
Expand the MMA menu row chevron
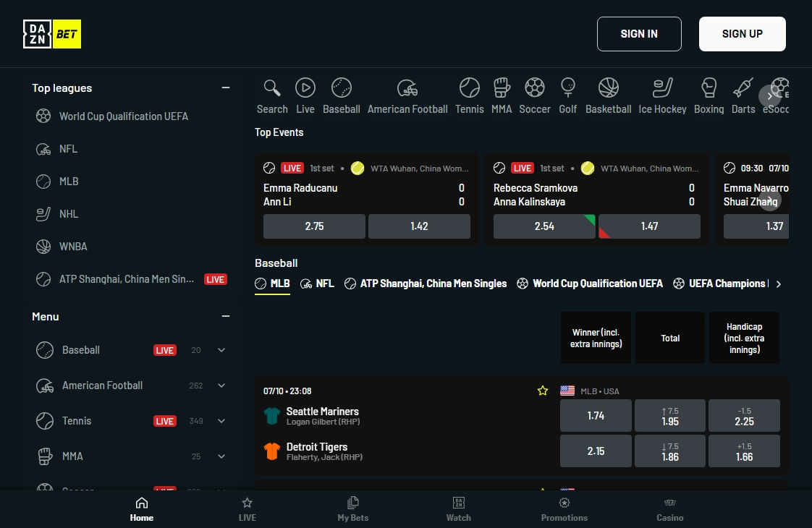[x=221, y=456]
